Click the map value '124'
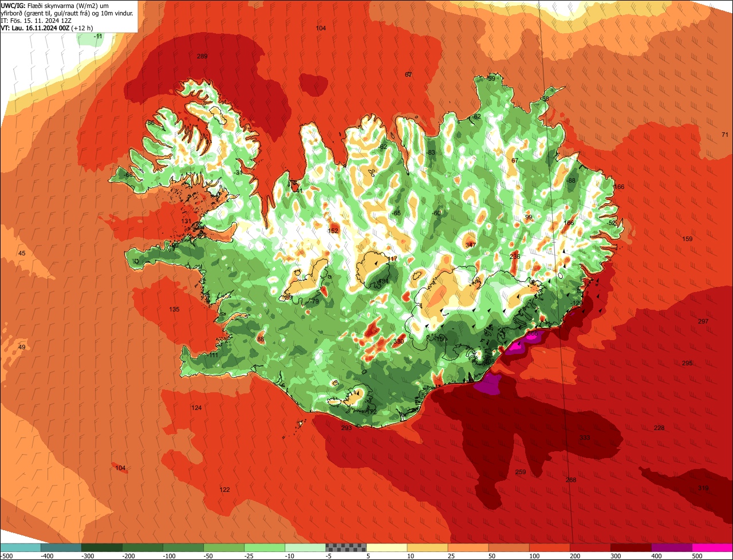 (x=196, y=408)
